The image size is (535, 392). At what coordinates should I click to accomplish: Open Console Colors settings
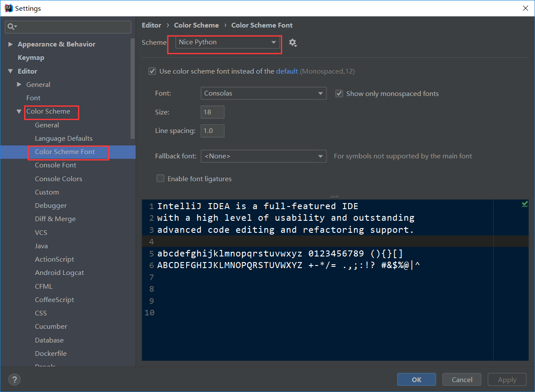(59, 179)
